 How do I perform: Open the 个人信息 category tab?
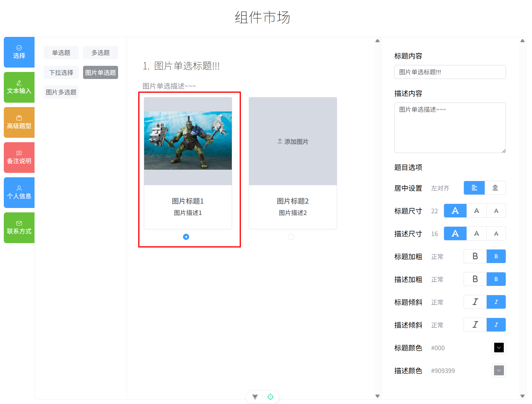(x=19, y=193)
